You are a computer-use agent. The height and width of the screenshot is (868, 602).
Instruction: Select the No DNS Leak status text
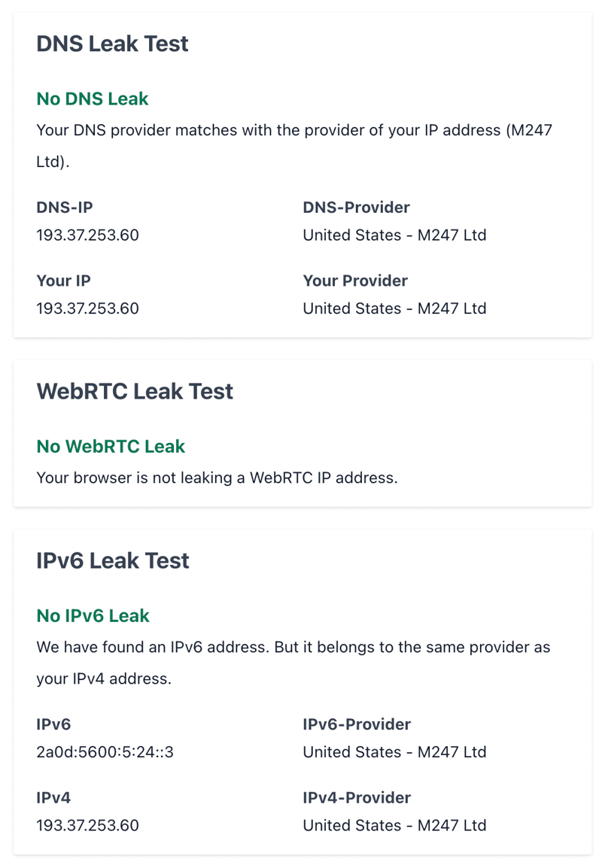tap(93, 99)
